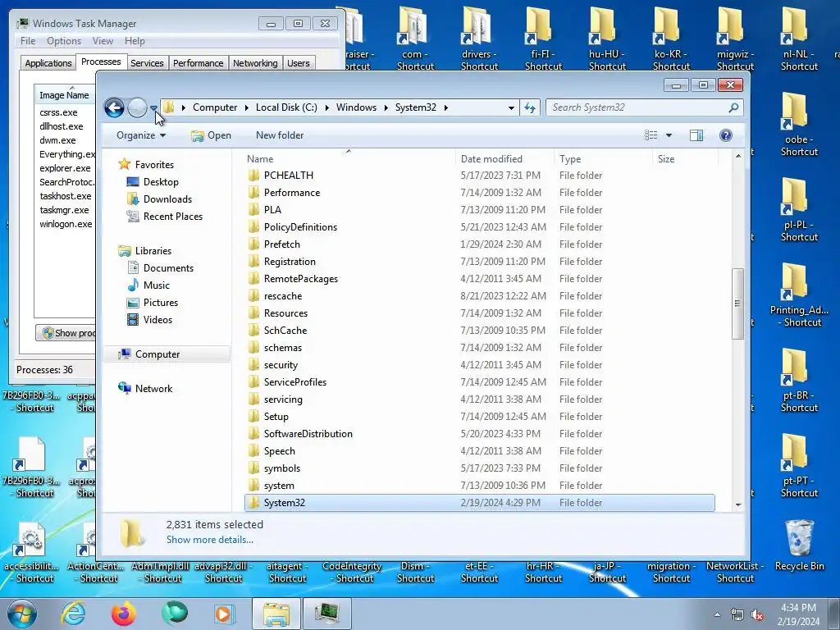Select Computer in the navigation pane
Viewport: 840px width, 630px height.
coord(157,354)
